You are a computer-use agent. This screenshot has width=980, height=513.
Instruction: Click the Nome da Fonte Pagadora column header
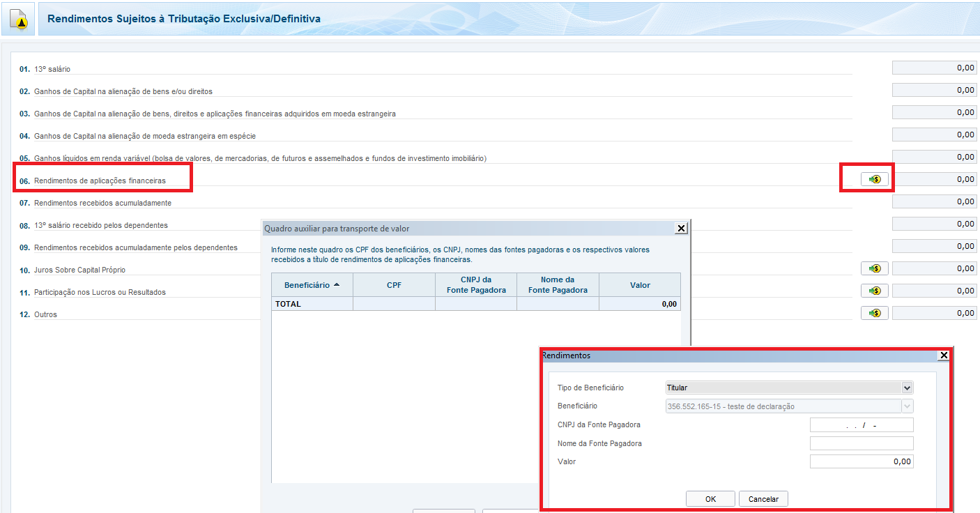coord(558,285)
